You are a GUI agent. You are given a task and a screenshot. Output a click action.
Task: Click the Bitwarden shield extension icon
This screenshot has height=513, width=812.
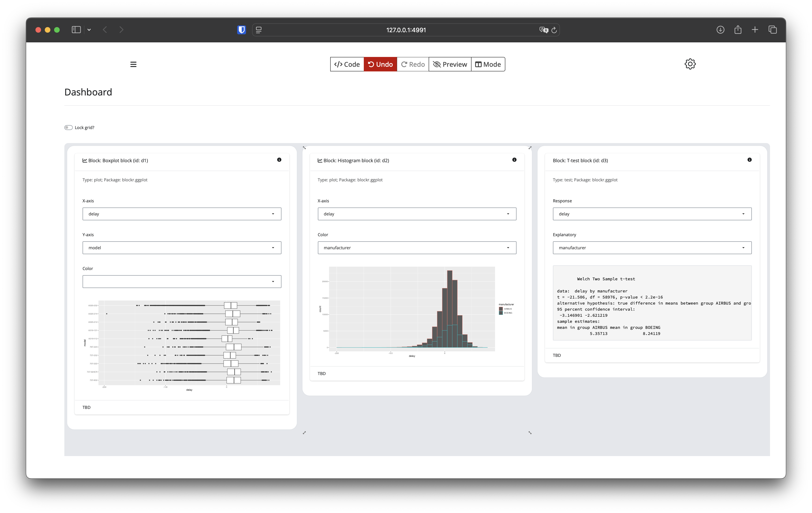tap(241, 30)
